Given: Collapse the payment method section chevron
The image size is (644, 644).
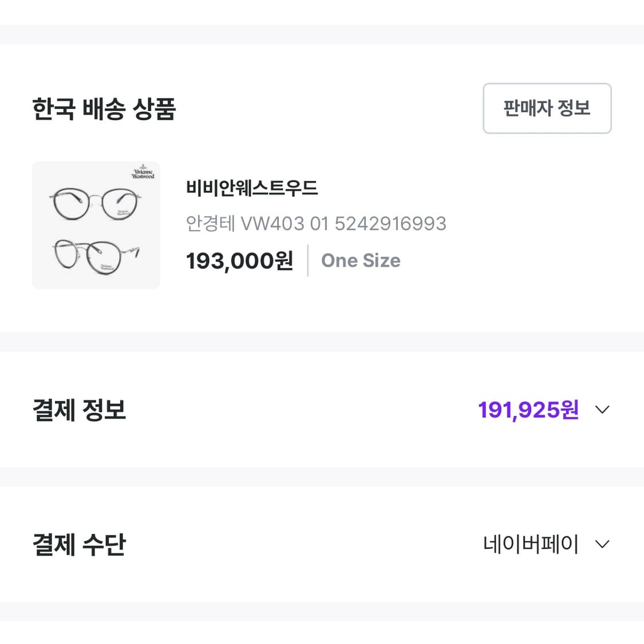Looking at the screenshot, I should [600, 544].
